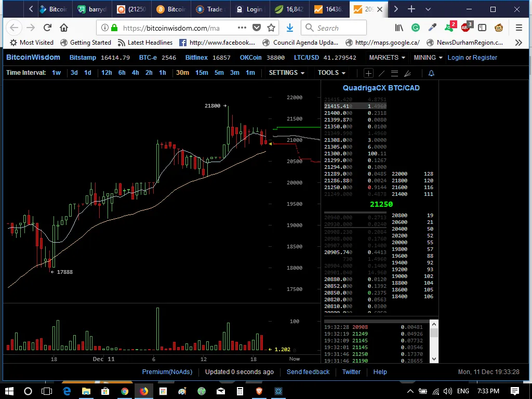This screenshot has height=399, width=532.
Task: Open Most Visited bookmarks folder
Action: point(32,43)
